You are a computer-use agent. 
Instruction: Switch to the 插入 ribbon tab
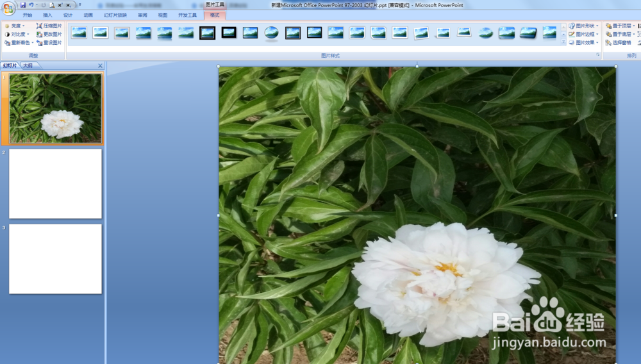[x=47, y=15]
